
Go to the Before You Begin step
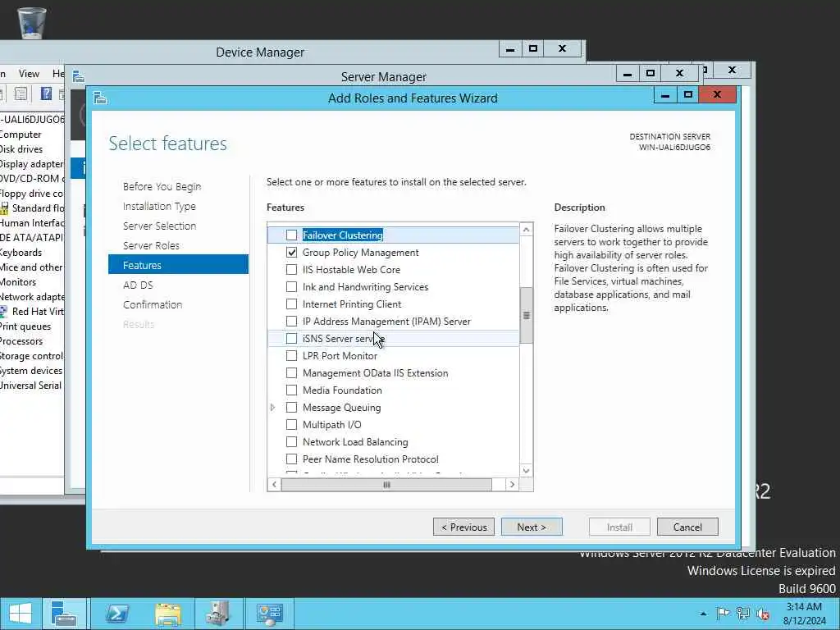pos(162,186)
